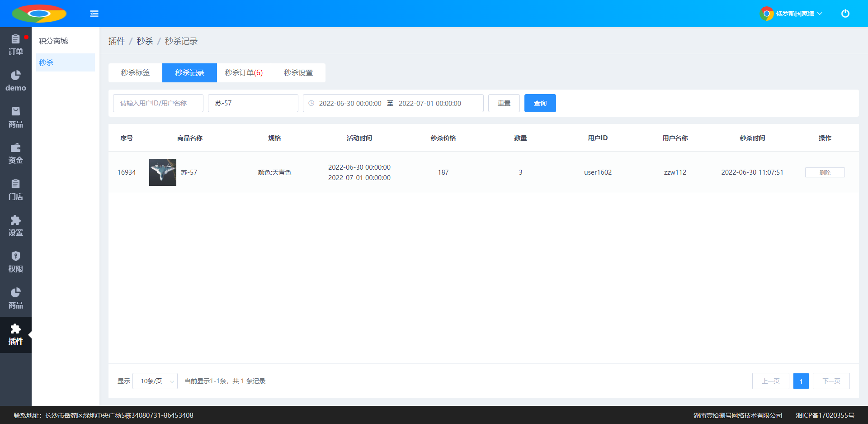Click the 秒杀时间 column header
Viewport: 868px width, 424px height.
tap(752, 138)
